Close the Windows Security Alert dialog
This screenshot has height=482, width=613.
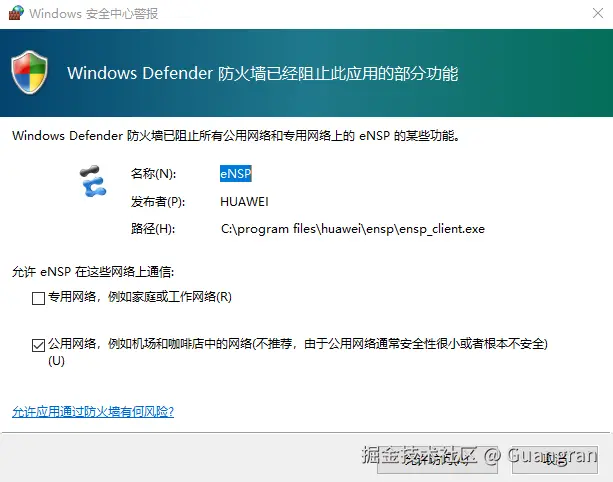coord(598,13)
